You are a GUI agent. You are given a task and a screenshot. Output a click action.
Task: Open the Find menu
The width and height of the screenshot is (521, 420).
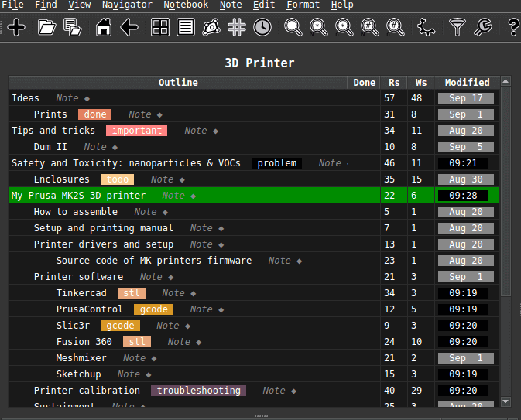[46, 5]
